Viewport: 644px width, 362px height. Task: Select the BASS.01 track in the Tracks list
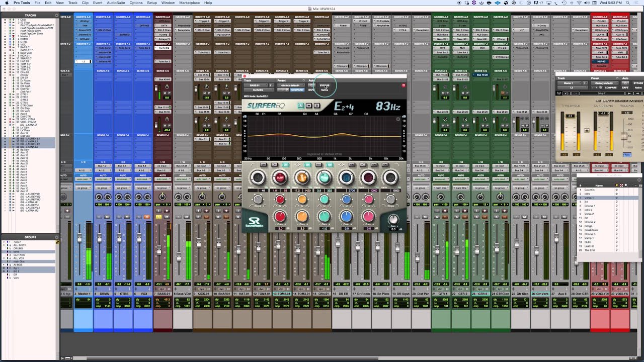[x=25, y=47]
